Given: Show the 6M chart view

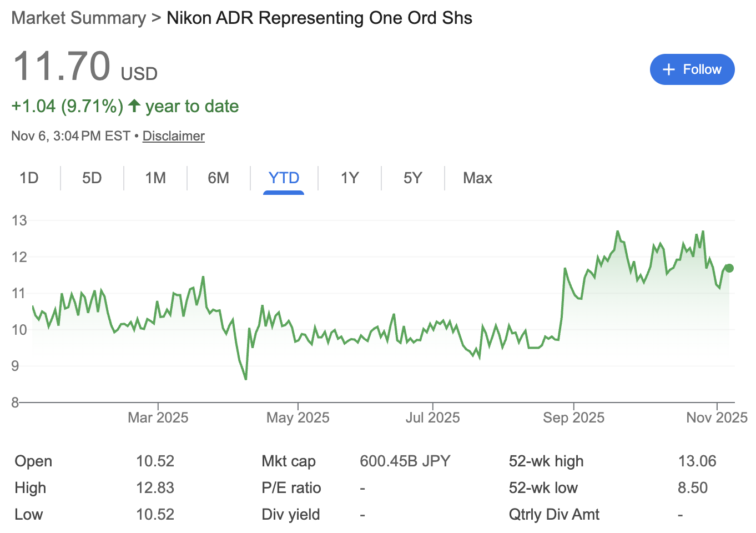Looking at the screenshot, I should pyautogui.click(x=219, y=178).
